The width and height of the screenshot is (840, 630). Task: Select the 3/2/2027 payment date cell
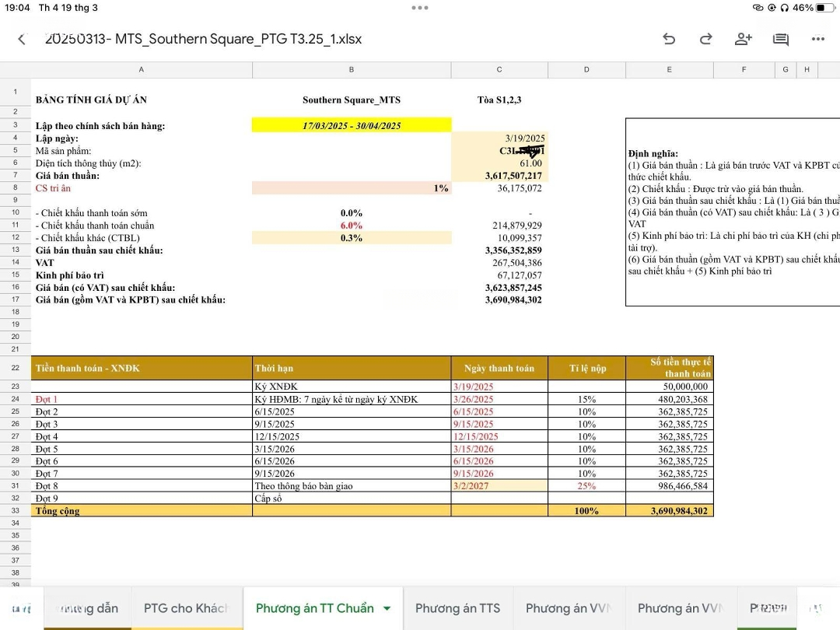(499, 486)
